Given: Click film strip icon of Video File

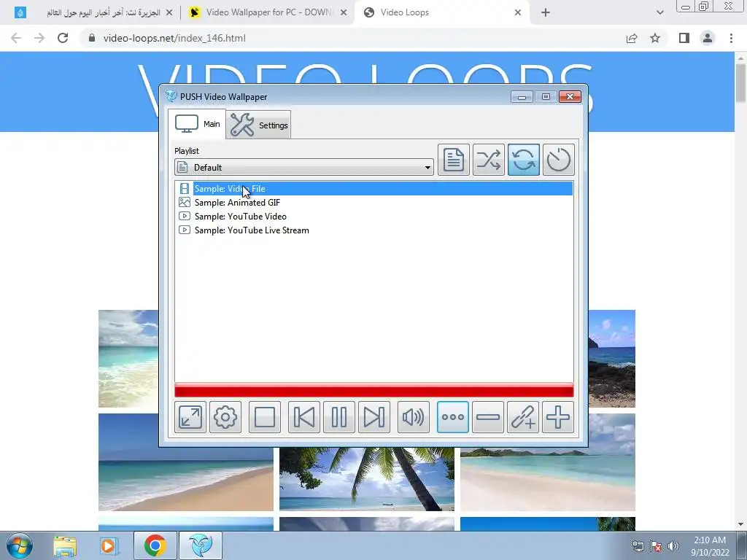Looking at the screenshot, I should (x=185, y=189).
